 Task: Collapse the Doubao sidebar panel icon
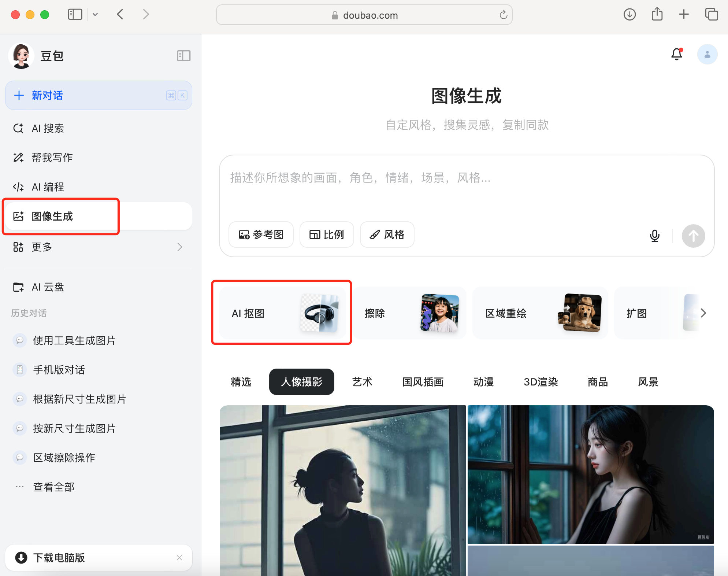click(184, 56)
